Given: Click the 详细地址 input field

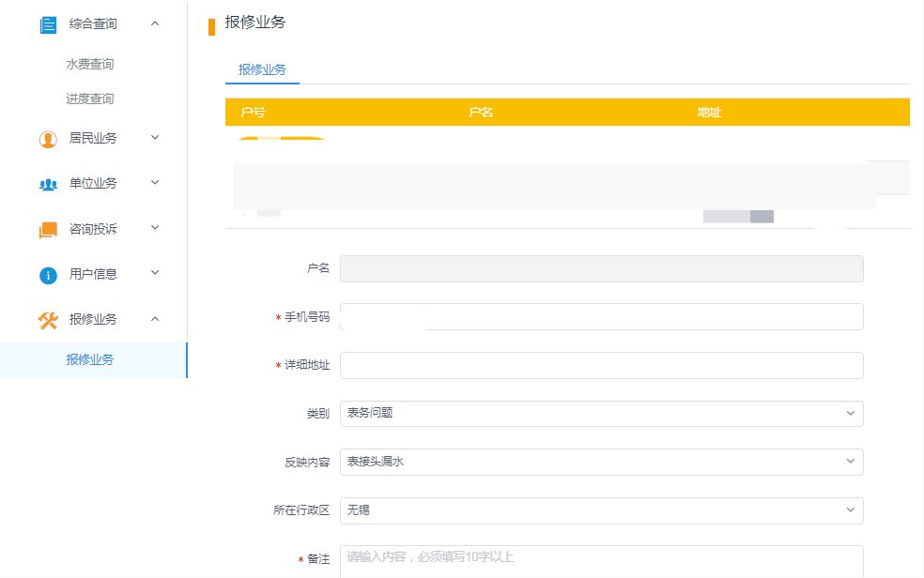Looking at the screenshot, I should pyautogui.click(x=602, y=366).
